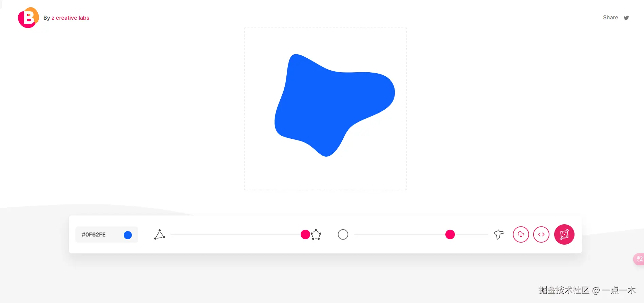Copy the SVG code with brackets button
This screenshot has height=303, width=644.
click(x=541, y=234)
